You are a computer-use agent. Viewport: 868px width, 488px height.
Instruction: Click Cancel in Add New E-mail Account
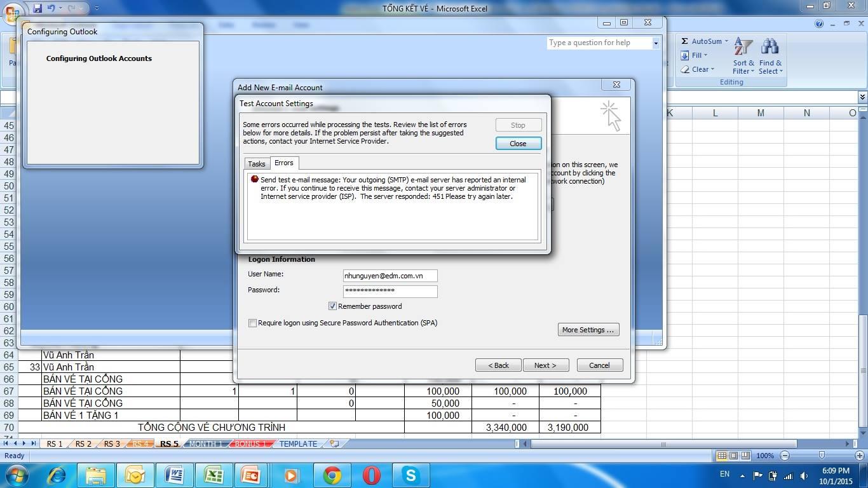click(x=599, y=365)
